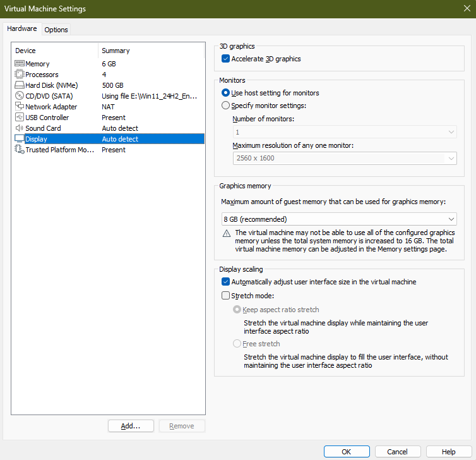Open the maximum resolution dropdown
This screenshot has height=460, width=476.
tap(344, 158)
